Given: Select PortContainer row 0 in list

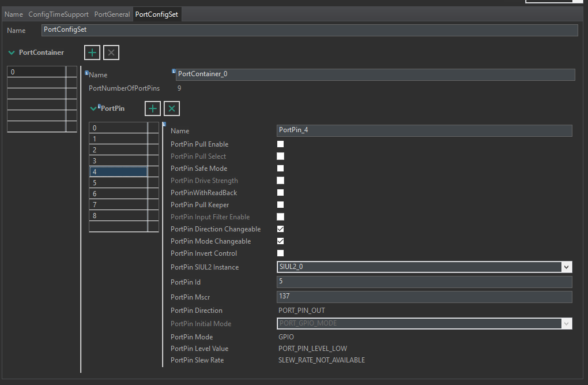Looking at the screenshot, I should point(36,72).
